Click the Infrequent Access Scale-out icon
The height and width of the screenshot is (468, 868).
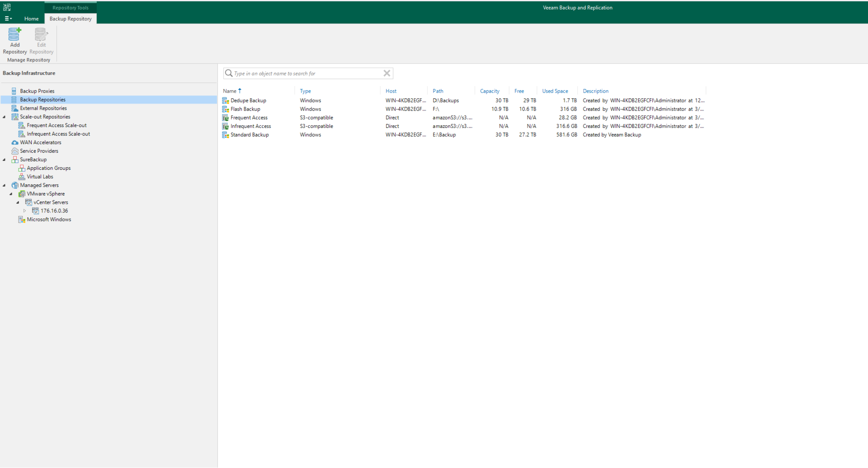point(21,134)
